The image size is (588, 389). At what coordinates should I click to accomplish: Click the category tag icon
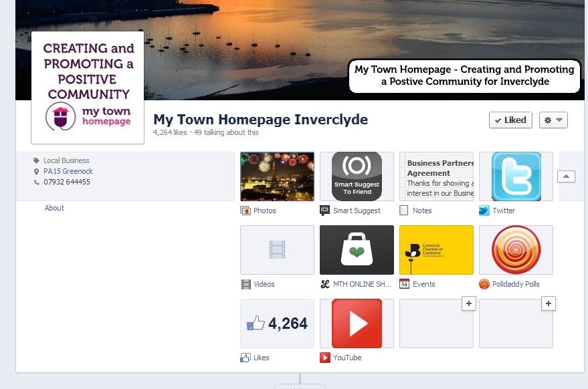36,161
